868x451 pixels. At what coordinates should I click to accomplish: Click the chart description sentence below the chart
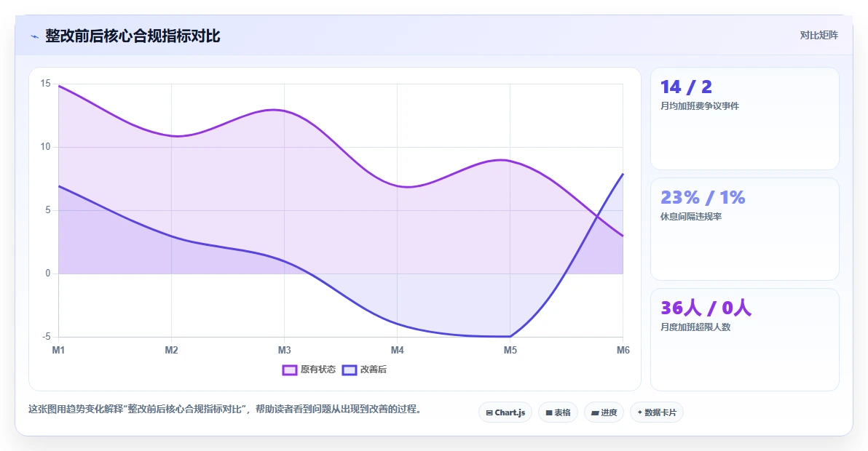click(225, 409)
